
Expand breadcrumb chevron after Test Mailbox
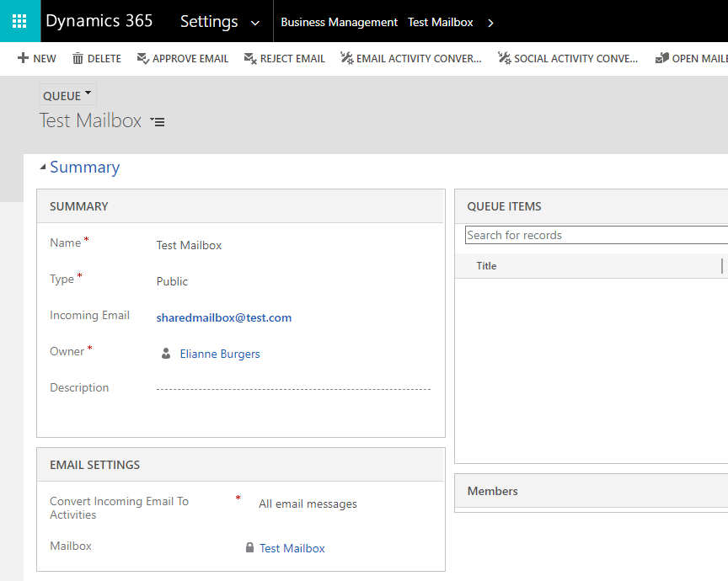[x=490, y=23]
